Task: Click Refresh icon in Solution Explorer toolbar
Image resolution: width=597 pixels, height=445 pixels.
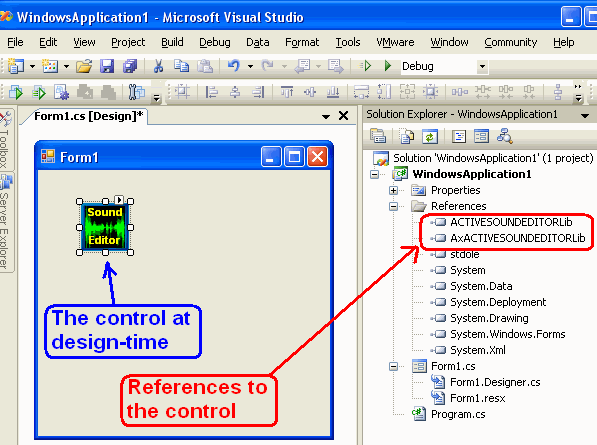Action: [430, 136]
